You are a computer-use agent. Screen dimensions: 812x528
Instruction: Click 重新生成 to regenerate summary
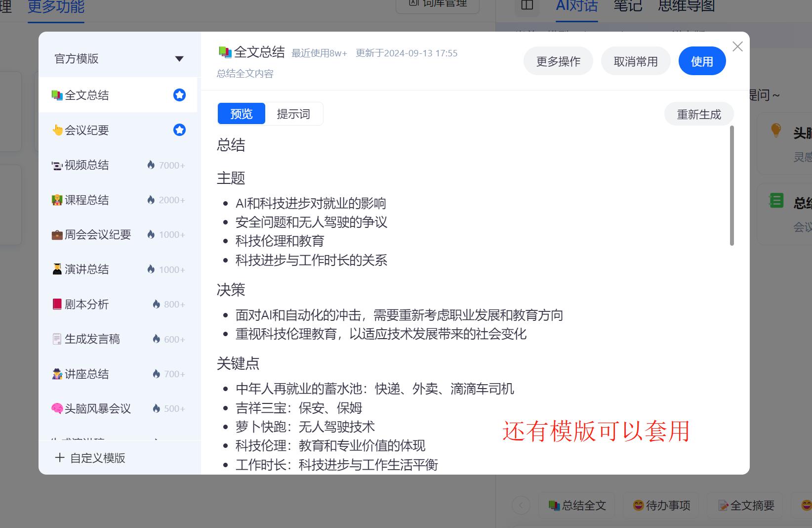[x=698, y=113]
